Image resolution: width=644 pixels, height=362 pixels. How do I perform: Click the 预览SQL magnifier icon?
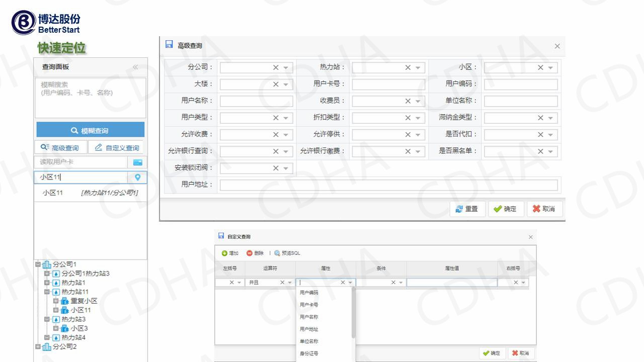[x=277, y=253]
